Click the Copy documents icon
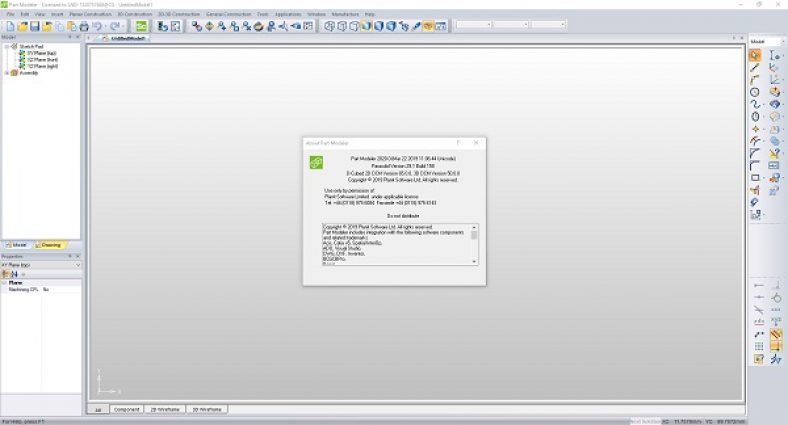788x425 pixels. [x=59, y=26]
